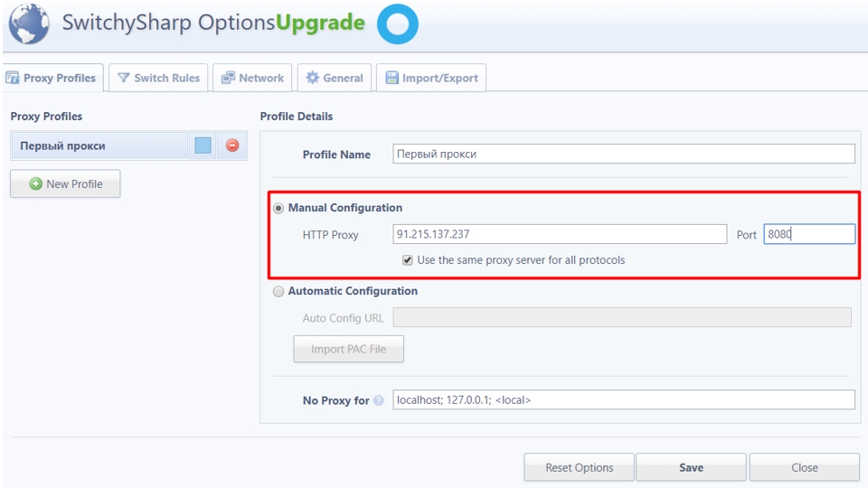Select the Automatic Configuration radio button

[278, 291]
